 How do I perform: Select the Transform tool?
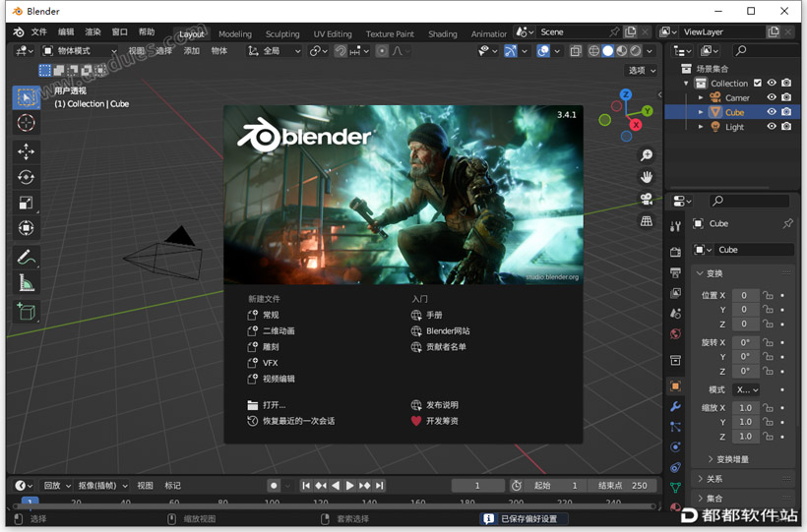click(26, 228)
